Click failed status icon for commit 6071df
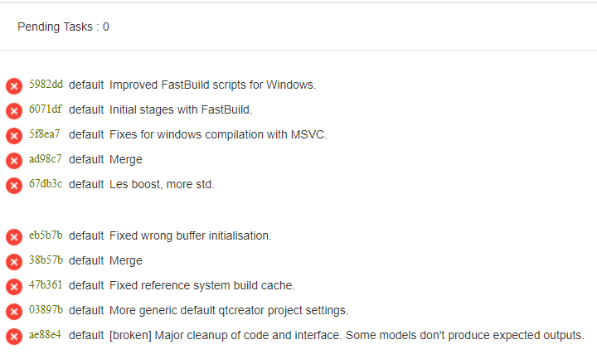 coord(14,111)
